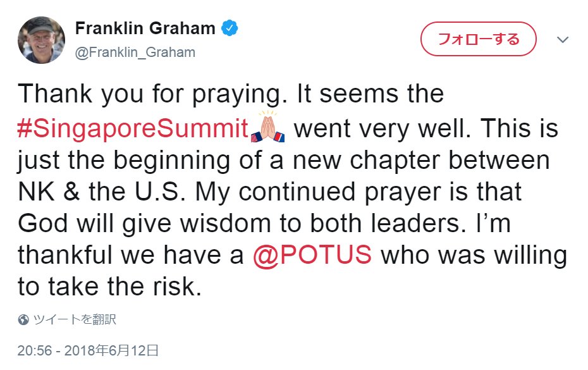This screenshot has height=370, width=588.
Task: Click the フォローする follow button
Action: point(479,39)
